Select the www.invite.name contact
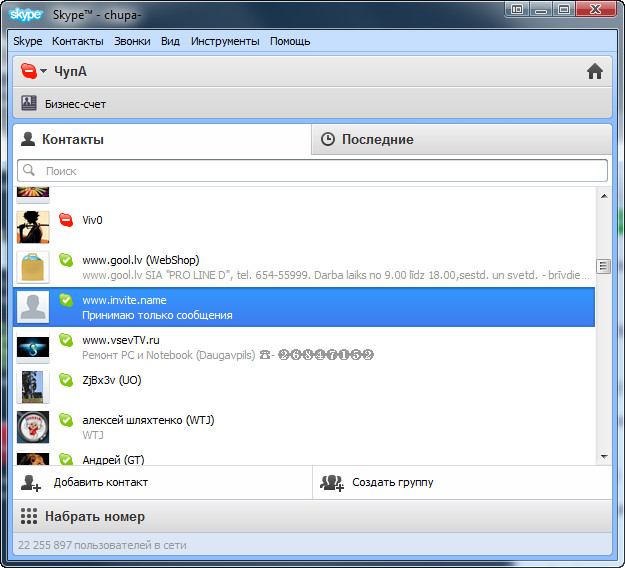 [304, 307]
